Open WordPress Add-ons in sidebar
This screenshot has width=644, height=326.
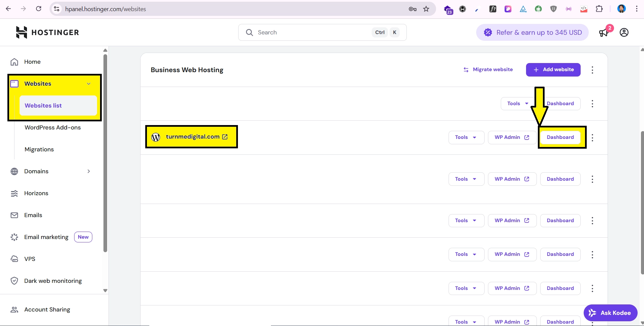point(53,127)
